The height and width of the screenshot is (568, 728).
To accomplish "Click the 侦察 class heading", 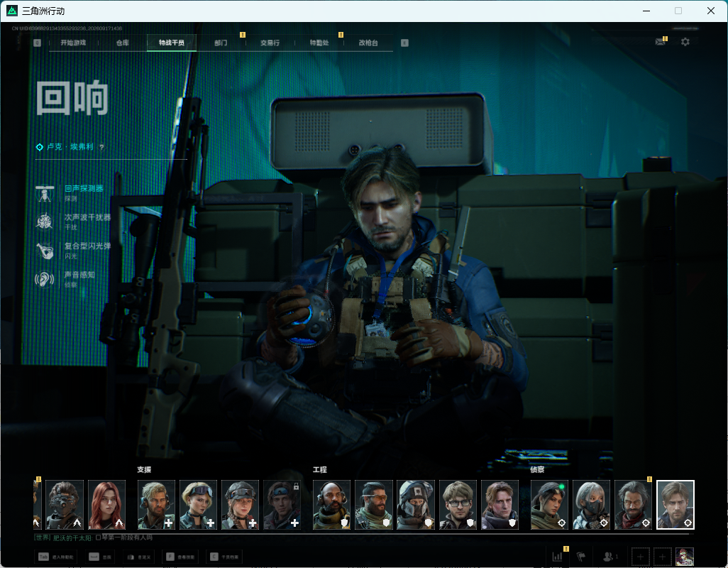I will [x=537, y=469].
